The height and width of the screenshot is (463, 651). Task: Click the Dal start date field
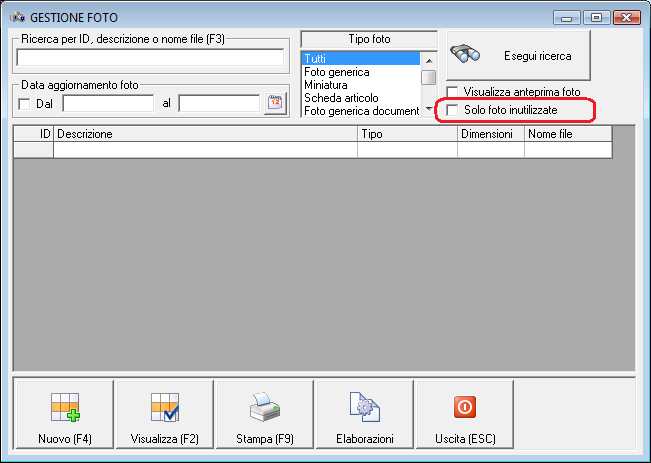click(108, 103)
